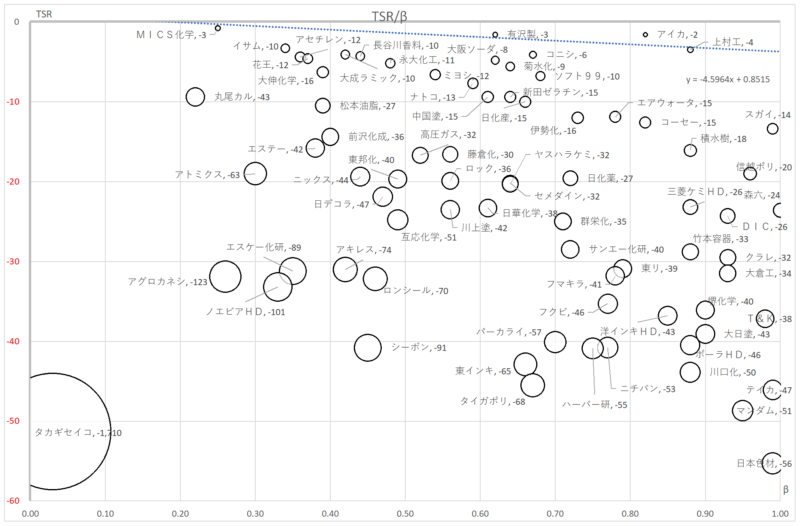This screenshot has width=800, height=526.
Task: Click the MICS化学, -3 label
Action: [x=171, y=35]
